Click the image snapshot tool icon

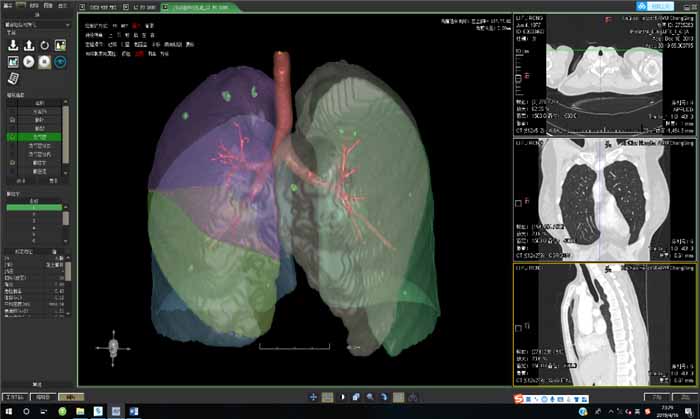(60, 44)
